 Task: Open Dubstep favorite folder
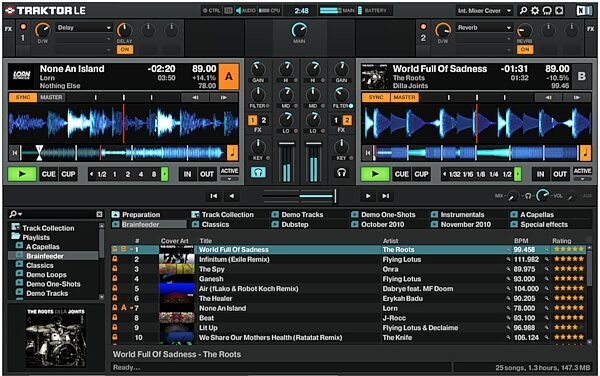[x=290, y=224]
